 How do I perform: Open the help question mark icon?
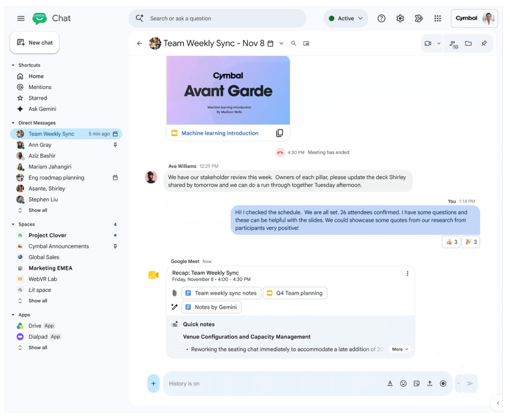381,19
